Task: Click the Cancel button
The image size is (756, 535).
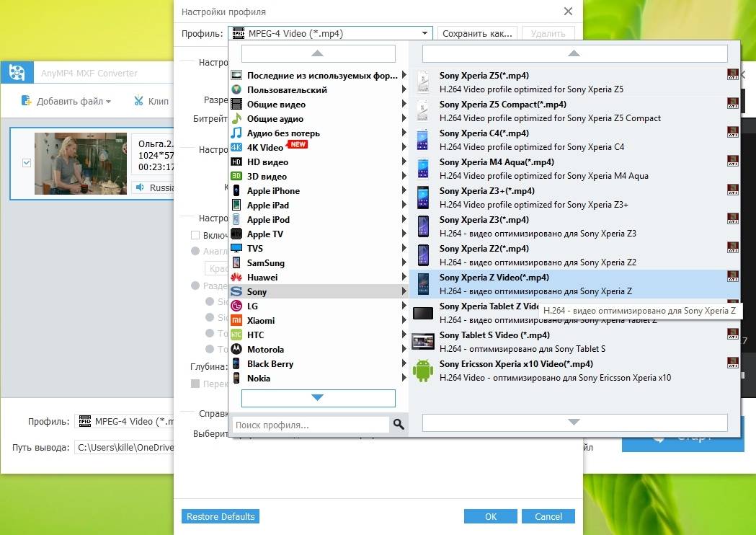Action: (548, 516)
